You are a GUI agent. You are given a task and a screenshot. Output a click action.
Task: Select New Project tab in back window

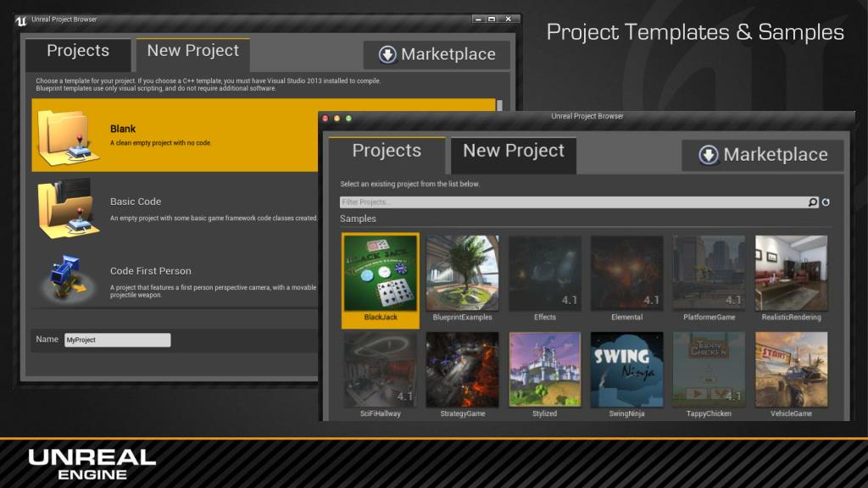pos(192,54)
